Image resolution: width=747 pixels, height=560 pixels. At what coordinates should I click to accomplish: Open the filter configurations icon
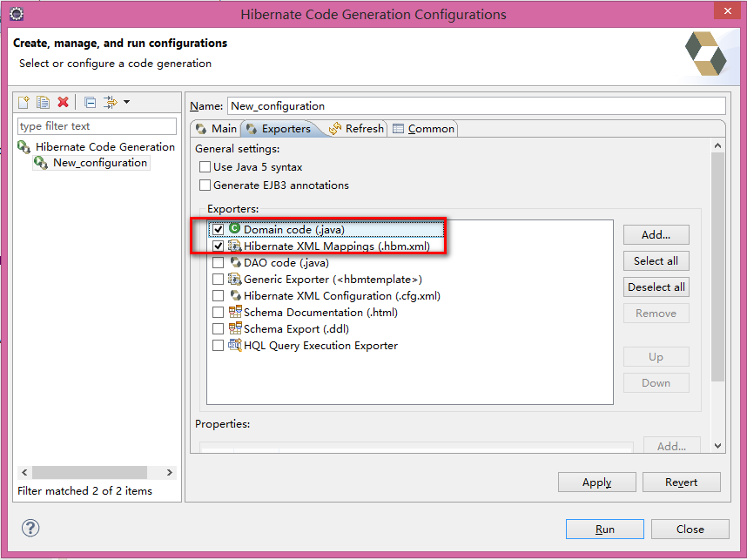point(110,102)
